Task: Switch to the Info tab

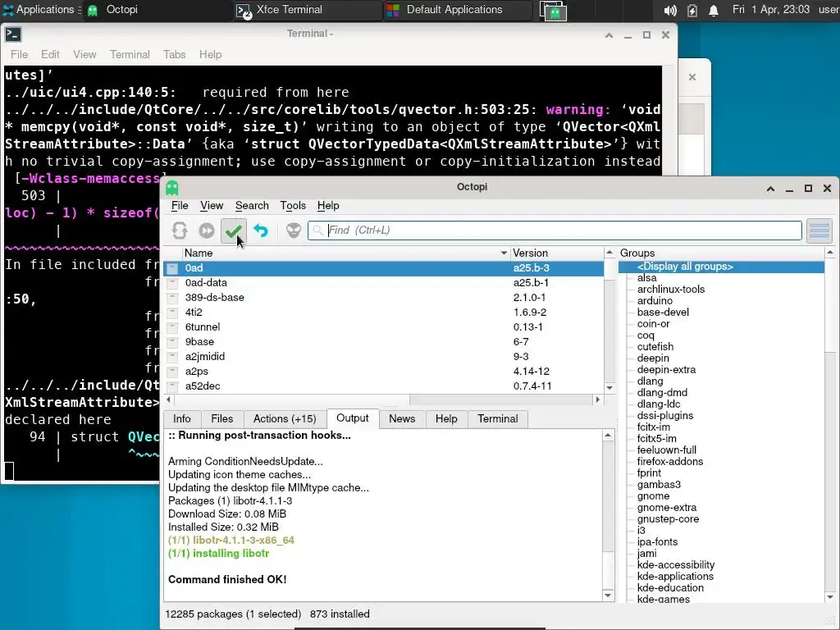Action: point(181,419)
